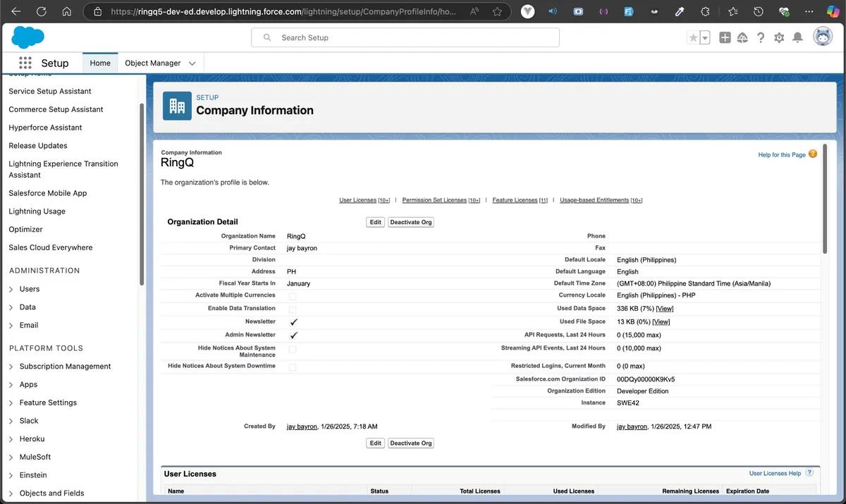Click the top Deactivate Org button
Viewport: 846px width, 504px height.
click(411, 222)
